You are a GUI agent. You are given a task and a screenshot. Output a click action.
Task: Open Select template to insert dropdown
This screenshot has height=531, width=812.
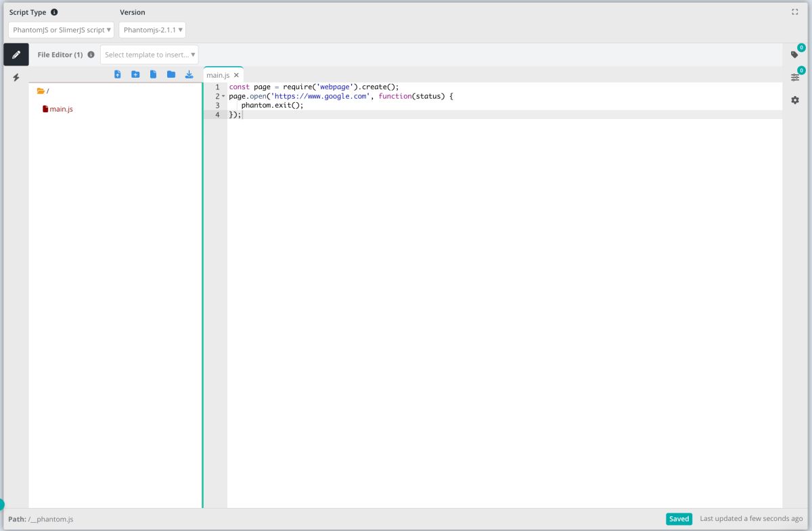click(x=150, y=55)
